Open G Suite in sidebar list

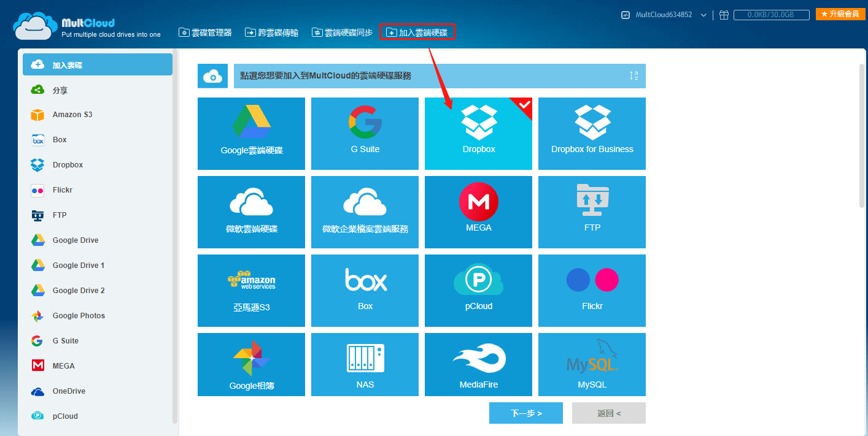coord(98,341)
